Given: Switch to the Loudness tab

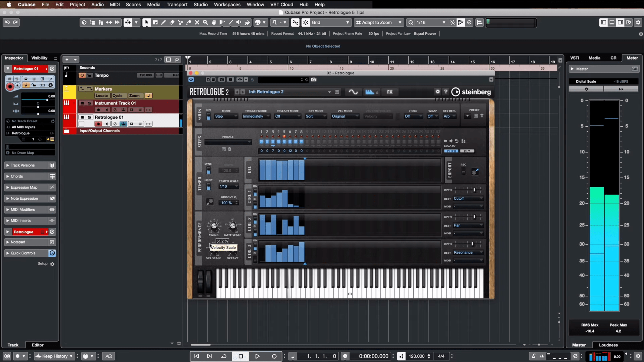Looking at the screenshot, I should pos(608,345).
